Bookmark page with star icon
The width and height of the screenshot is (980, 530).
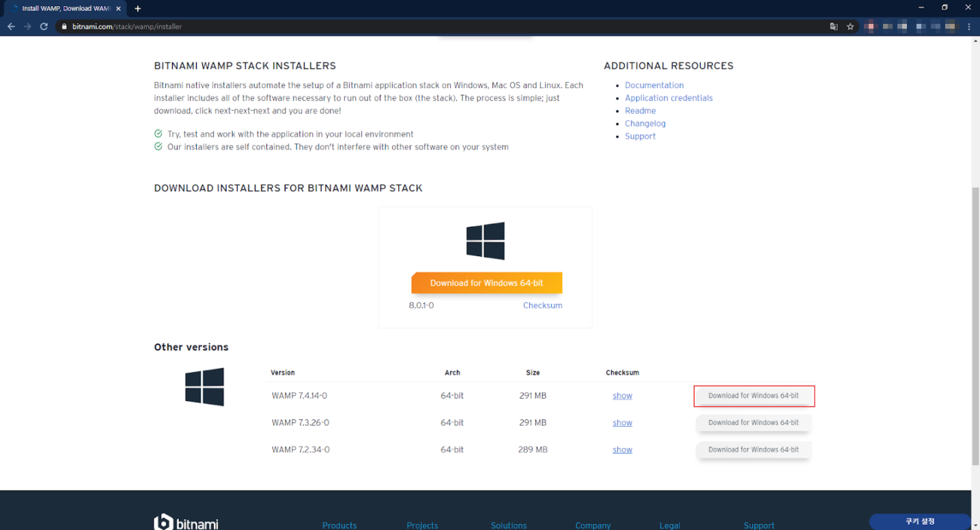[x=850, y=27]
